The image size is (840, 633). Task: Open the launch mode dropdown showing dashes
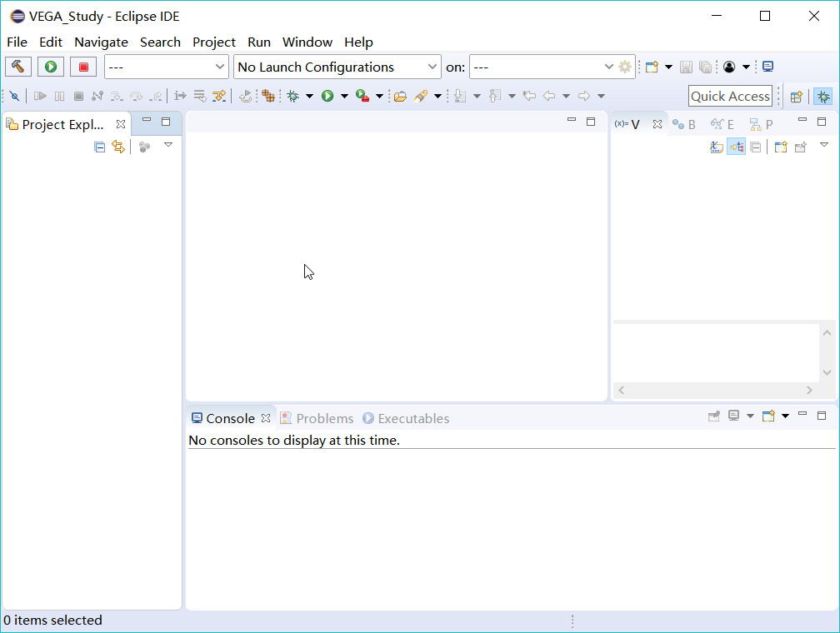coord(166,67)
